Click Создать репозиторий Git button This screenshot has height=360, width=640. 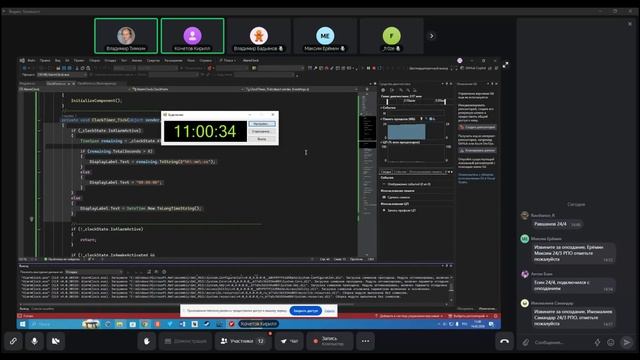tap(477, 127)
